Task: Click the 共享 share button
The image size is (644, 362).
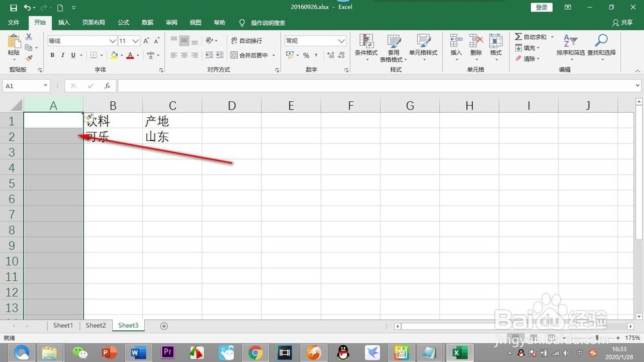Action: [x=623, y=23]
